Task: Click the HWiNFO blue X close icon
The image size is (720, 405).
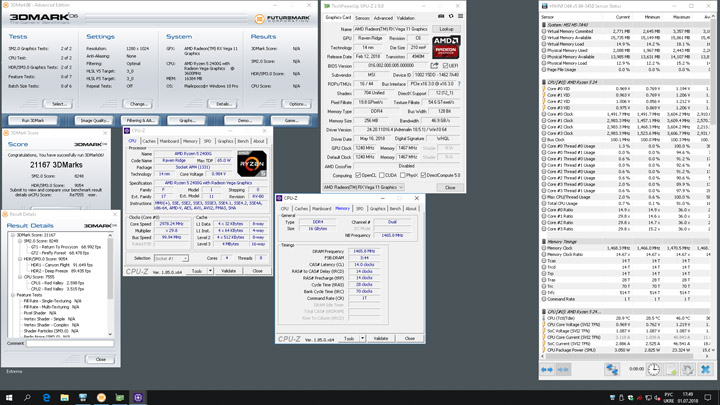Action: pyautogui.click(x=704, y=369)
